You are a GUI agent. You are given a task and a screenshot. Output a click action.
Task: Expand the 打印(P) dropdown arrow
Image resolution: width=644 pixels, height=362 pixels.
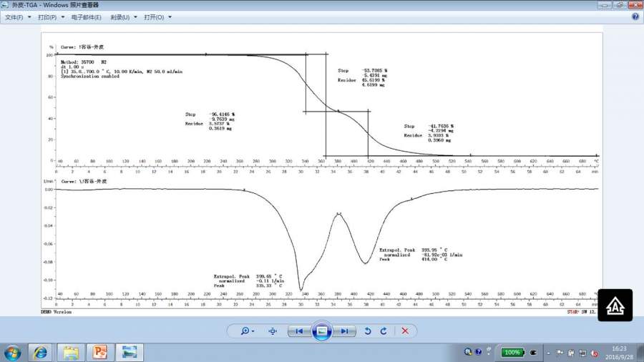(x=63, y=17)
